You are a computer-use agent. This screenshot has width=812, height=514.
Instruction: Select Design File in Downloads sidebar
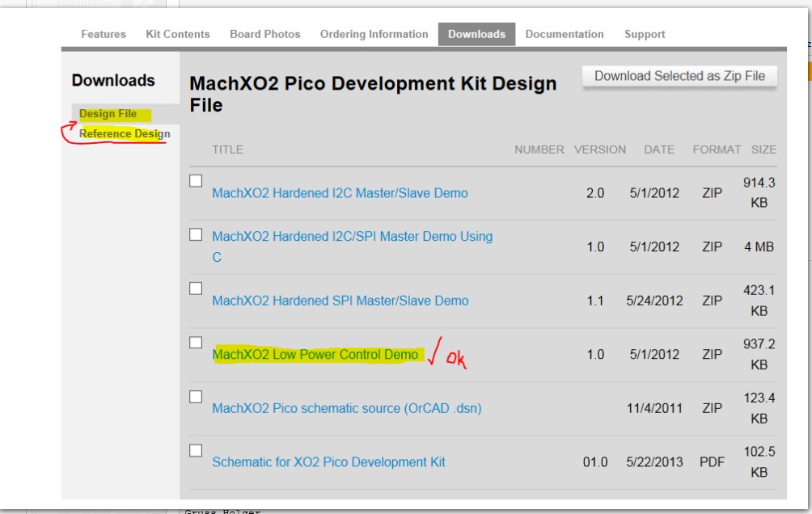click(108, 114)
